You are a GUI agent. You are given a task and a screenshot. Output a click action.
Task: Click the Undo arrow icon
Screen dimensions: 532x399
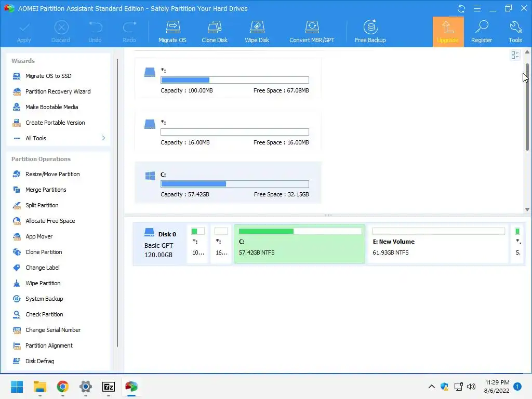(x=95, y=32)
